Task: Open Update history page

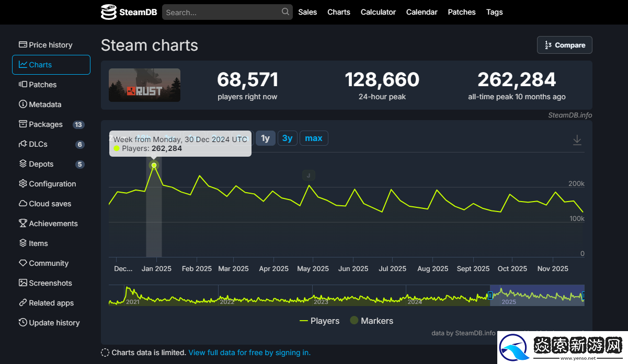Action: (54, 323)
